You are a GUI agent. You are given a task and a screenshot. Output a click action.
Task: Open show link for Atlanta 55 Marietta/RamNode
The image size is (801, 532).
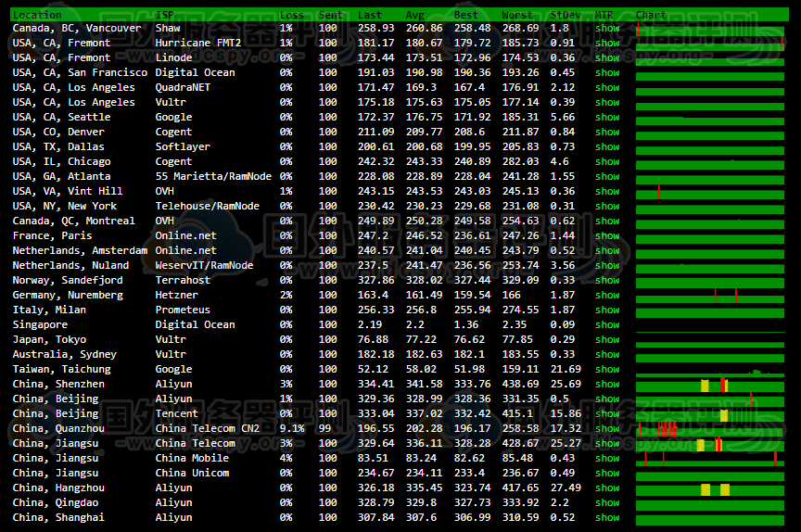pyautogui.click(x=607, y=176)
